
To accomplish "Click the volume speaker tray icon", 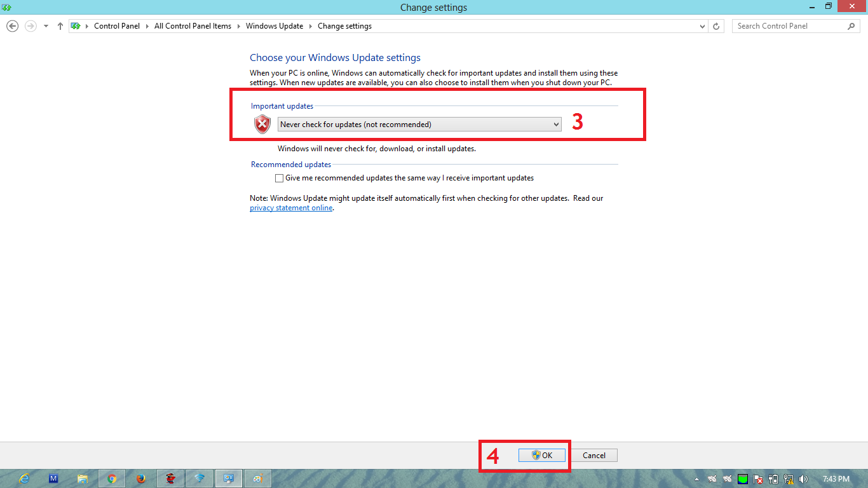I will coord(804,479).
